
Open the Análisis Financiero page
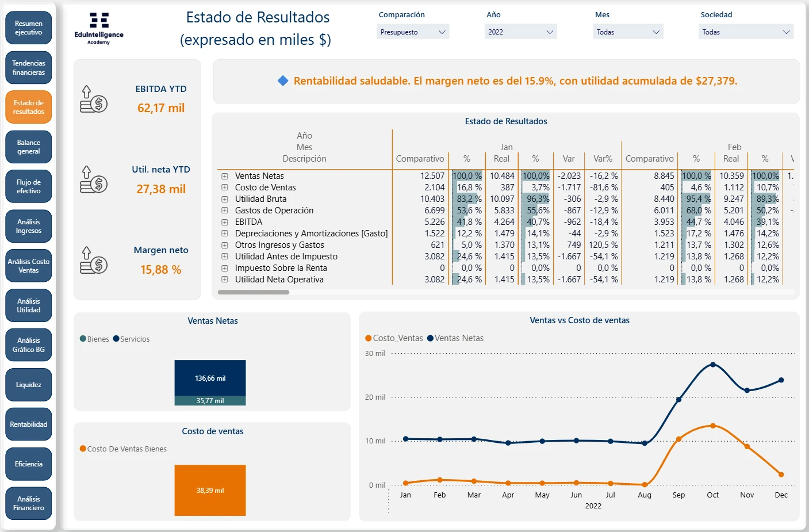click(x=29, y=503)
